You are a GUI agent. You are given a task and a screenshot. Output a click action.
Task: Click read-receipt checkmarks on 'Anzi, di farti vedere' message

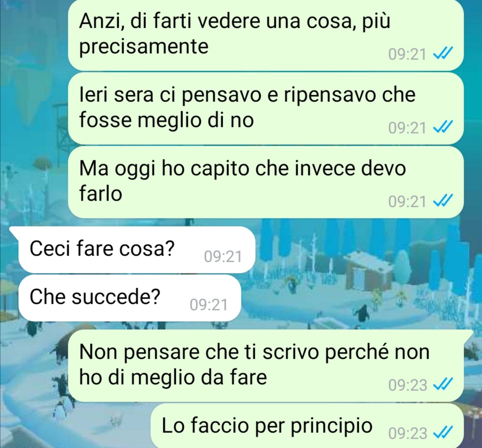pos(443,53)
